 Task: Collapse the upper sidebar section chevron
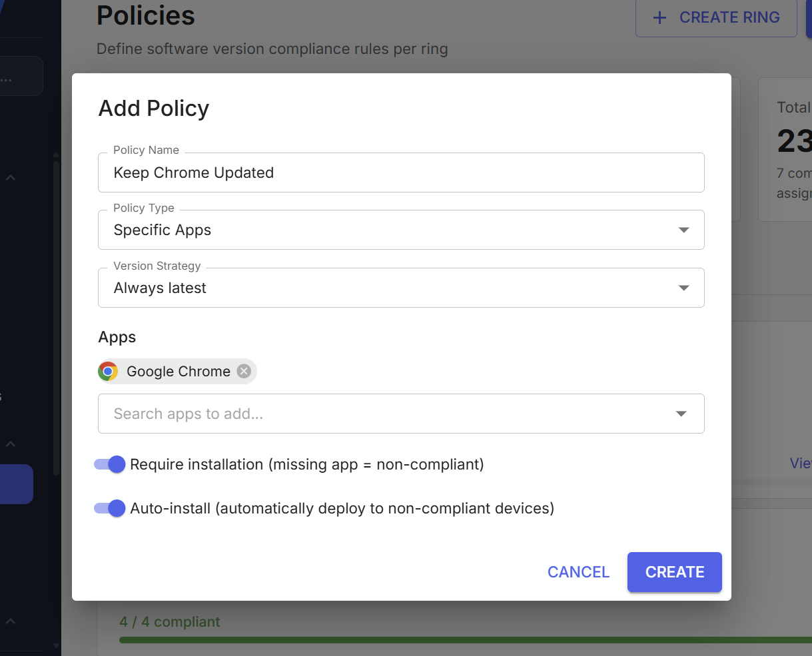pos(10,177)
